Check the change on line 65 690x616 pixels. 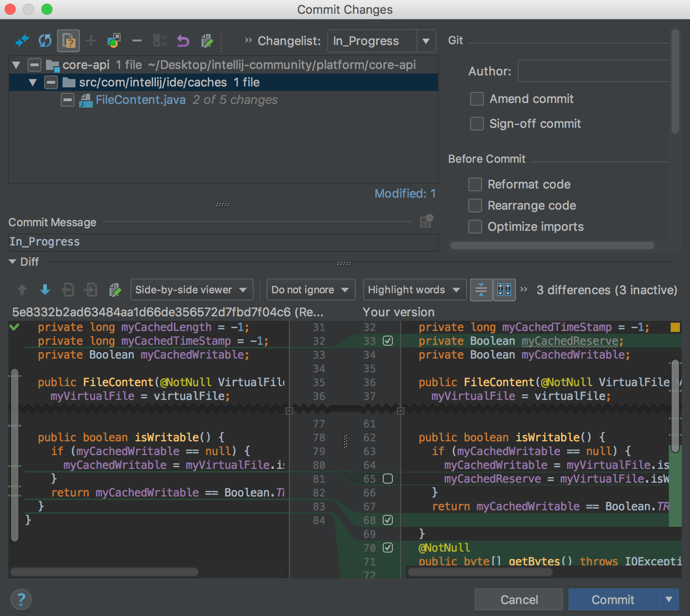pyautogui.click(x=388, y=479)
